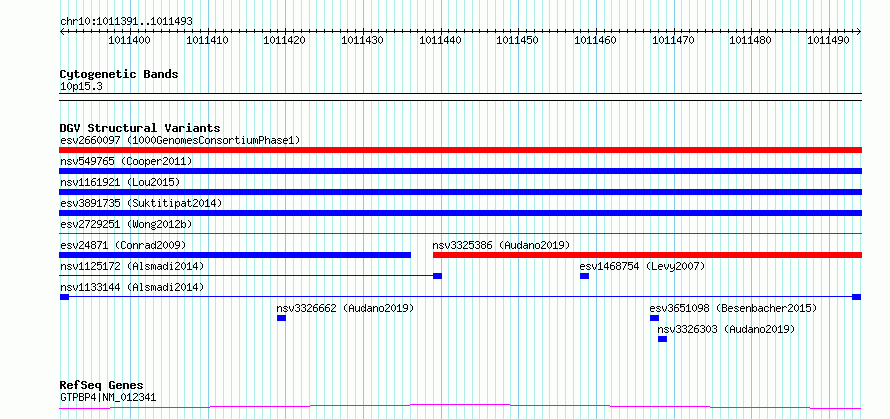
Task: Click the right arrowhead of the ruler
Action: (x=859, y=32)
